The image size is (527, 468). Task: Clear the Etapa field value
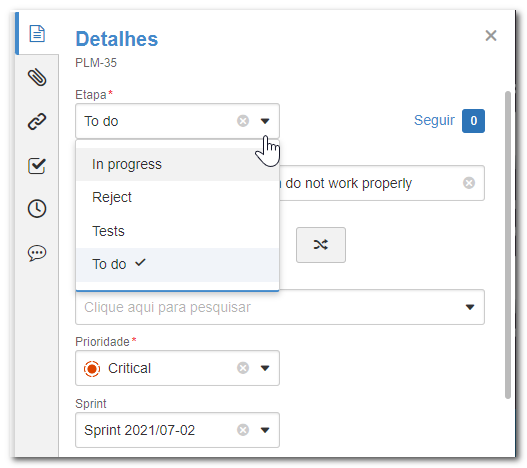coord(243,121)
